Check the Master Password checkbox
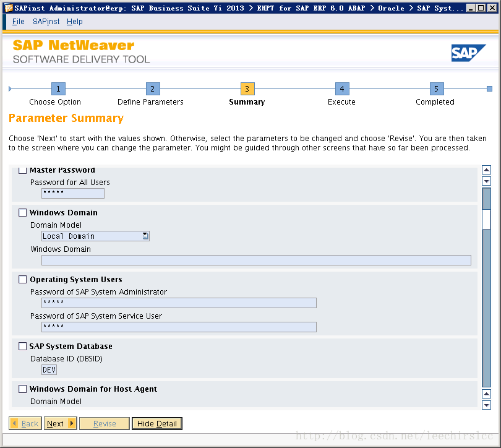The image size is (501, 448). 22,171
